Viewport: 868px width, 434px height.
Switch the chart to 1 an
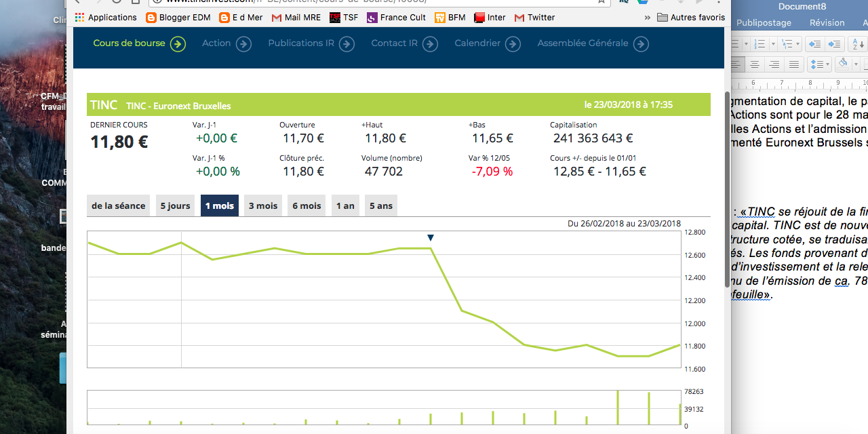tap(345, 205)
